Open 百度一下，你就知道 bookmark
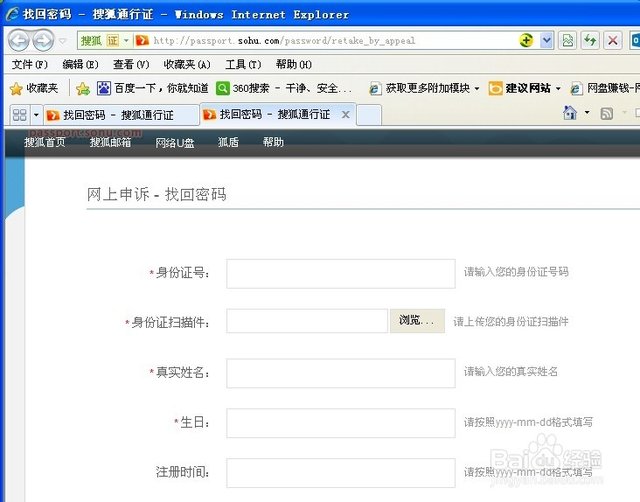Screen dimensions: 640x502 coord(153,88)
